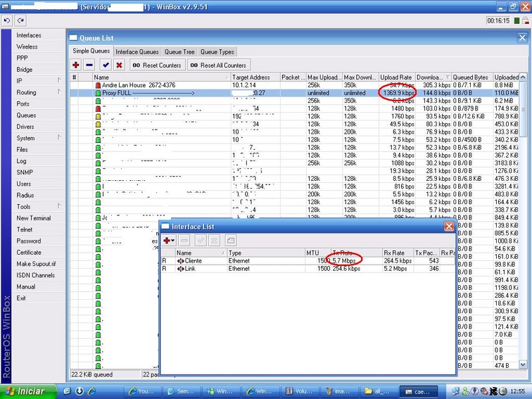Click the comment button in Interface List toolbar

[231, 241]
